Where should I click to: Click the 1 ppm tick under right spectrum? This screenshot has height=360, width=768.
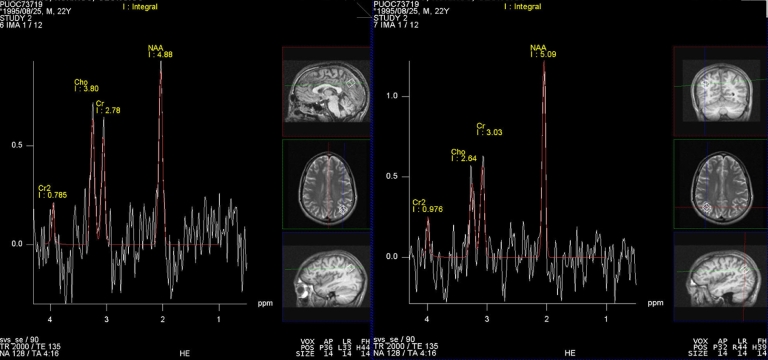click(606, 319)
